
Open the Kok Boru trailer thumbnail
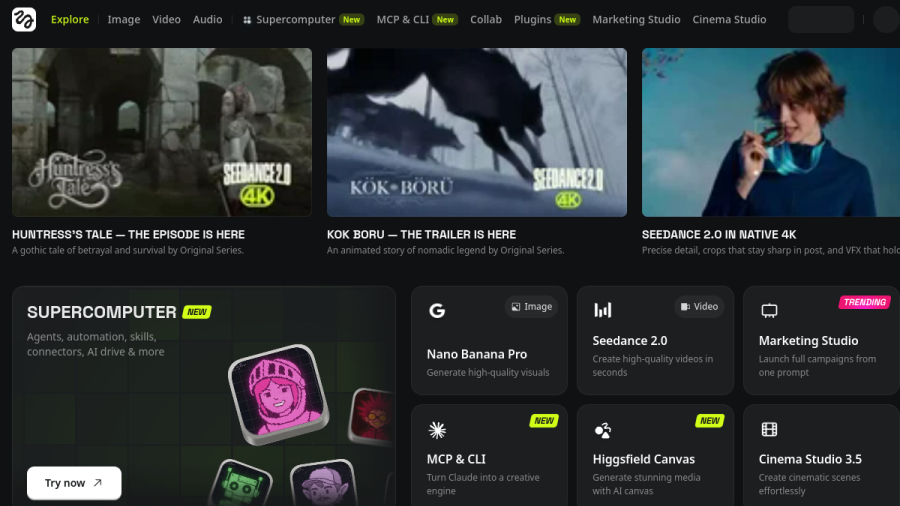coord(476,132)
